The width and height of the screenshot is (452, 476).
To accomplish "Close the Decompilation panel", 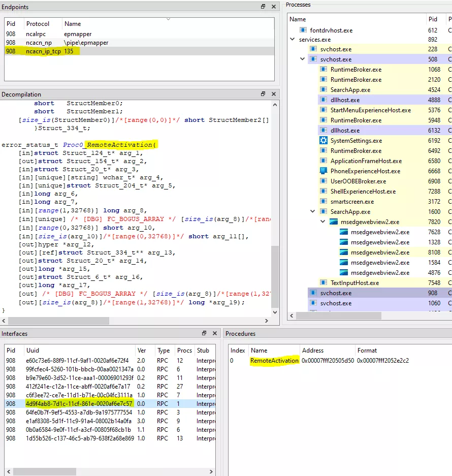I will tap(274, 94).
